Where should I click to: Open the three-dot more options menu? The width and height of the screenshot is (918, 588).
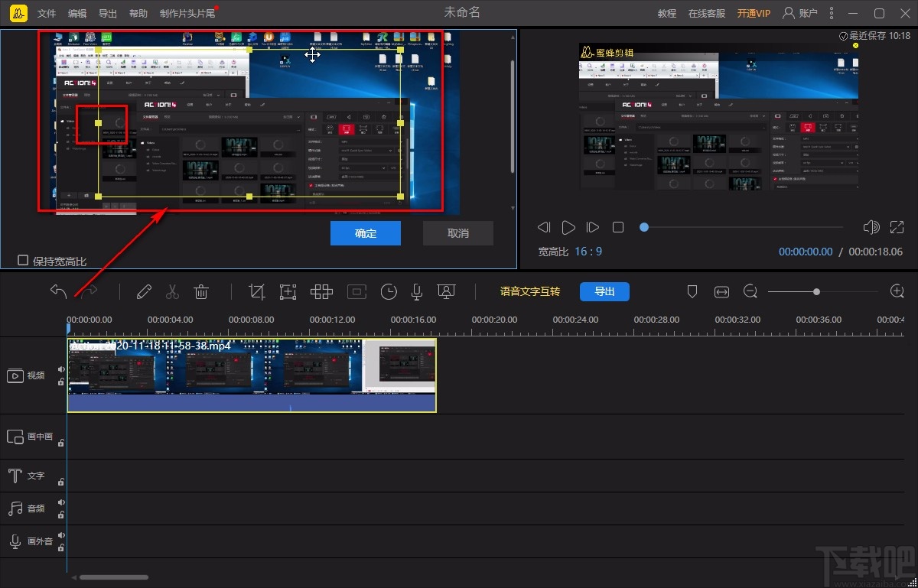coord(832,13)
